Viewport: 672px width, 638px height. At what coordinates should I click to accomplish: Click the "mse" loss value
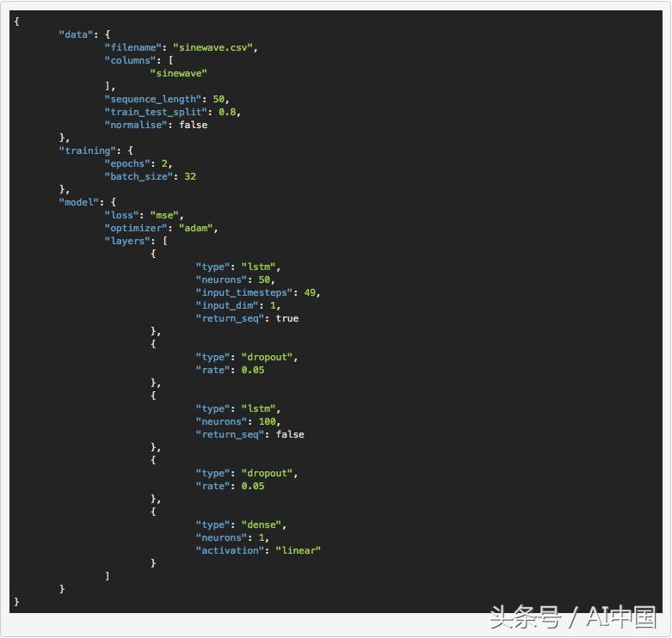(x=164, y=215)
